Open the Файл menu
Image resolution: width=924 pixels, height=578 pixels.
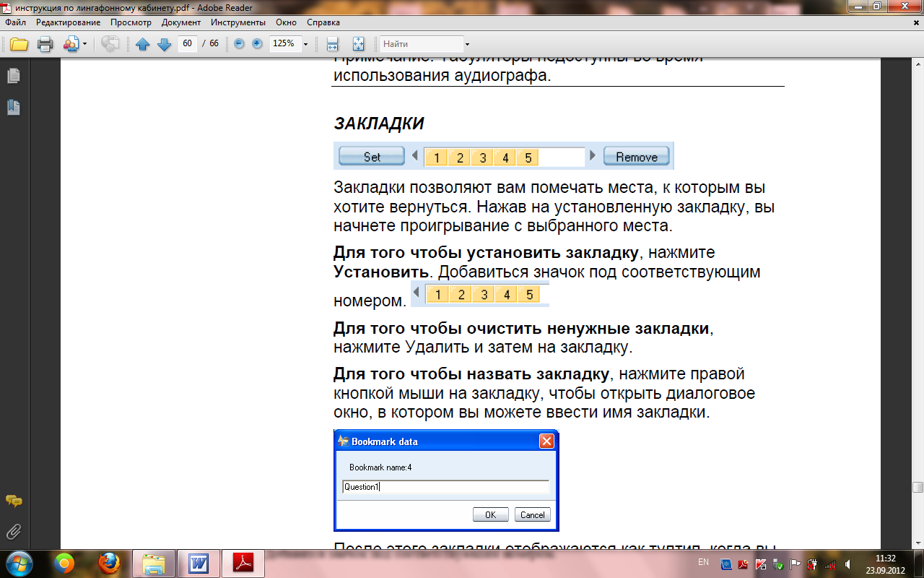(15, 22)
